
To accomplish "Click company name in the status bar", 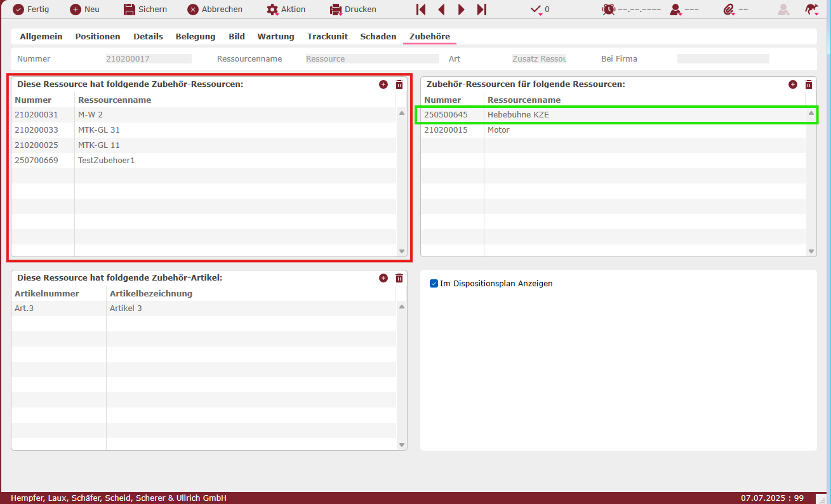I will [119, 498].
